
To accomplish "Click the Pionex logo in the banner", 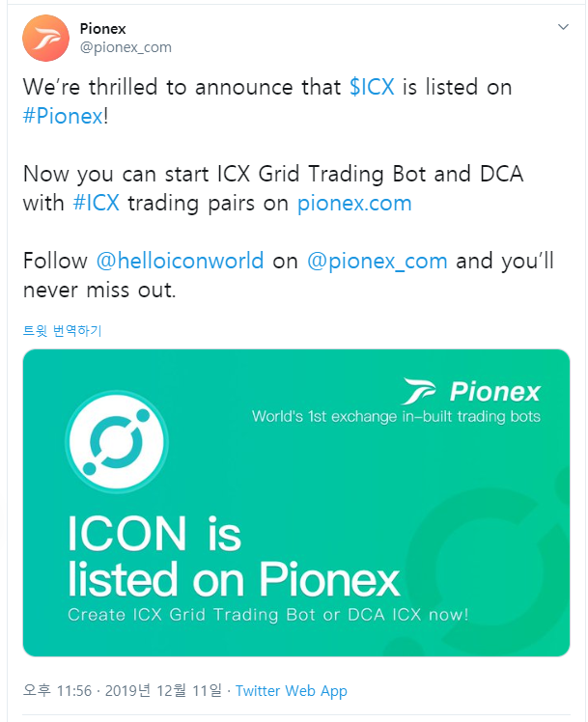I will (x=470, y=391).
